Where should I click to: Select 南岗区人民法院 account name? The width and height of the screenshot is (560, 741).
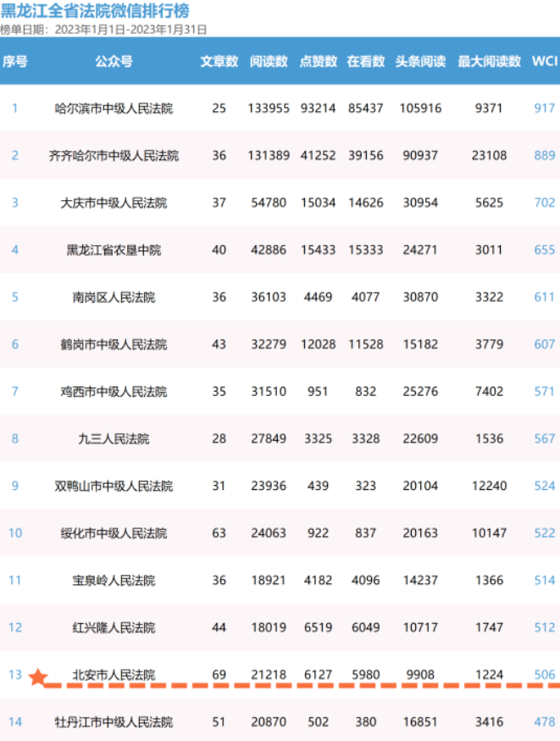114,298
